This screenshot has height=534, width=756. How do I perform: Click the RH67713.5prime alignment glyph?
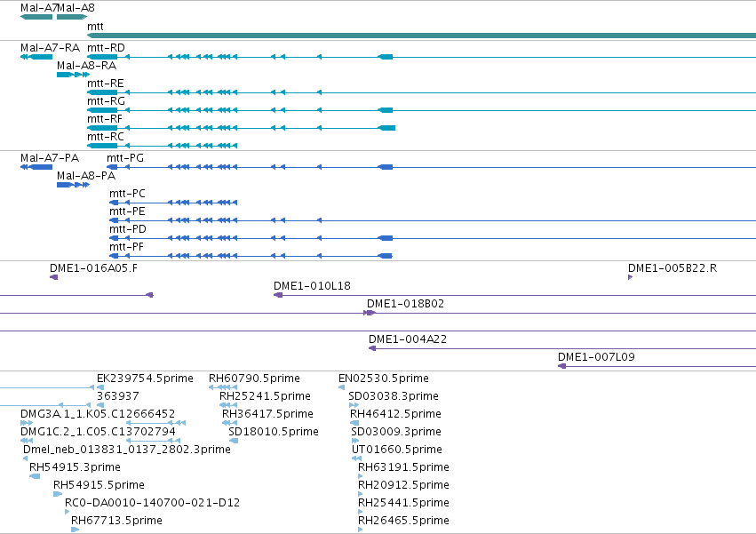pyautogui.click(x=75, y=530)
